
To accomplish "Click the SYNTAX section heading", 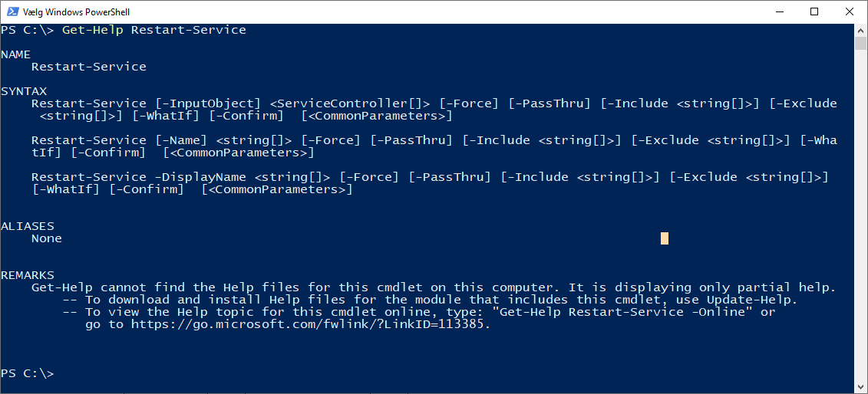I will click(24, 91).
